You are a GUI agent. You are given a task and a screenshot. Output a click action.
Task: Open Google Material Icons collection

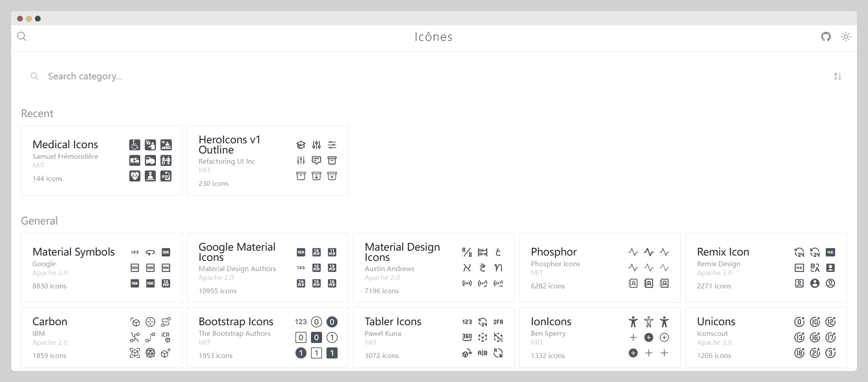[x=237, y=252]
